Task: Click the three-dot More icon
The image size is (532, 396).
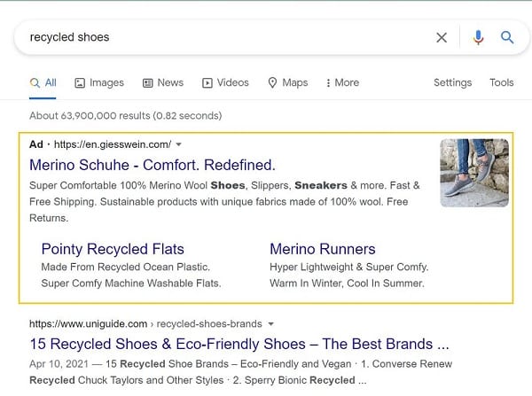Action: coord(328,83)
